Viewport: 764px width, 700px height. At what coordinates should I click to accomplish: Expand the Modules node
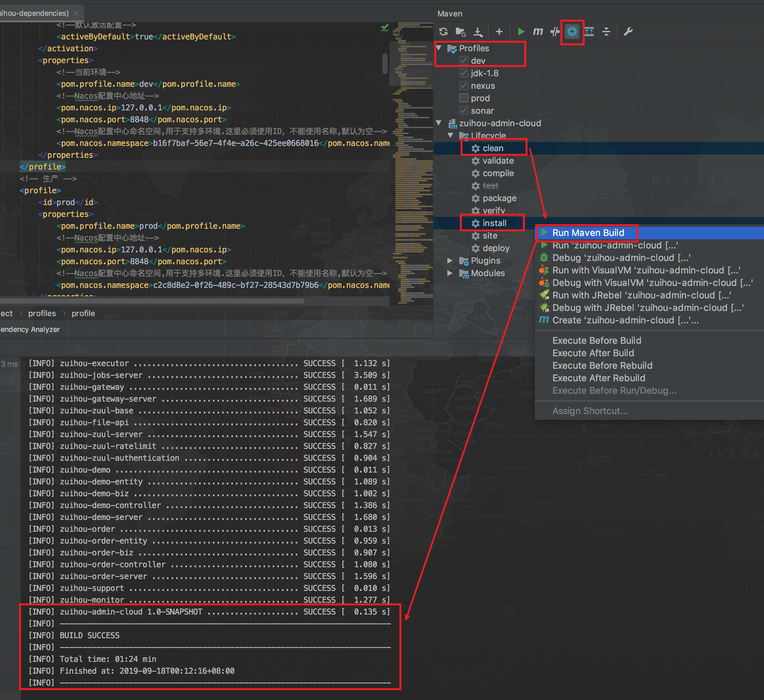click(450, 273)
